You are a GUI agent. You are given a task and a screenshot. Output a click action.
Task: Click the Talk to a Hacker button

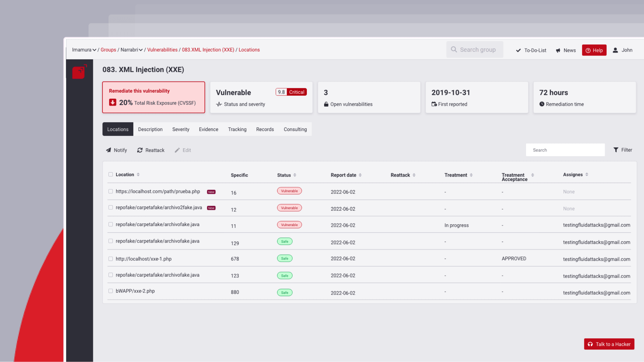coord(609,344)
